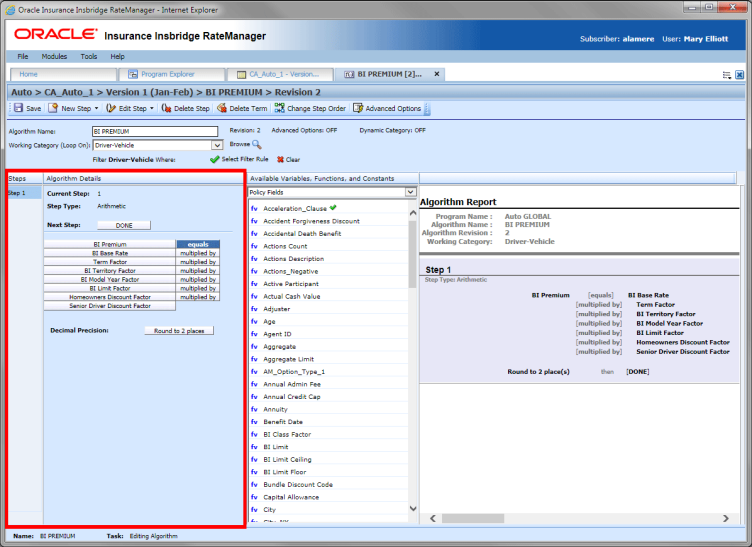Switch to the CA_Auto_1 - Version tab
Image resolution: width=752 pixels, height=547 pixels.
click(x=280, y=74)
